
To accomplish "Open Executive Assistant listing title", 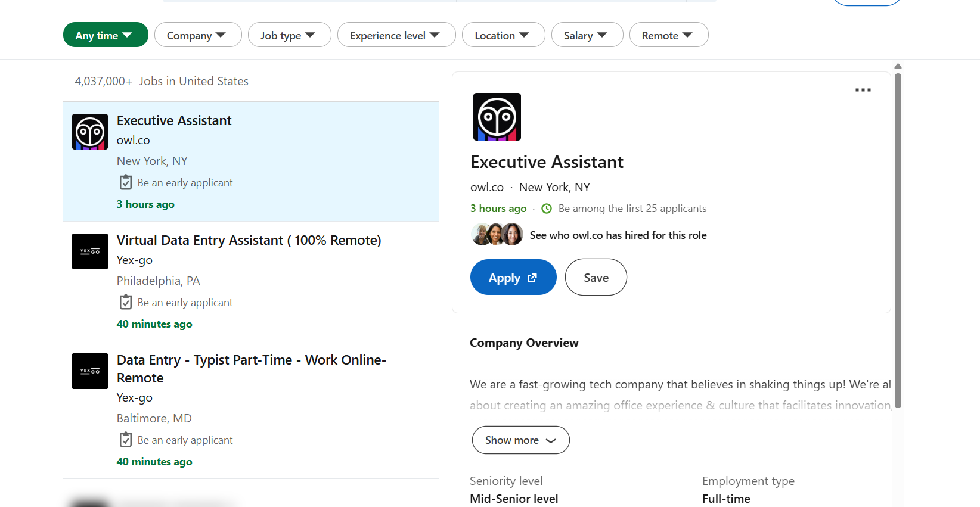I will click(x=174, y=120).
